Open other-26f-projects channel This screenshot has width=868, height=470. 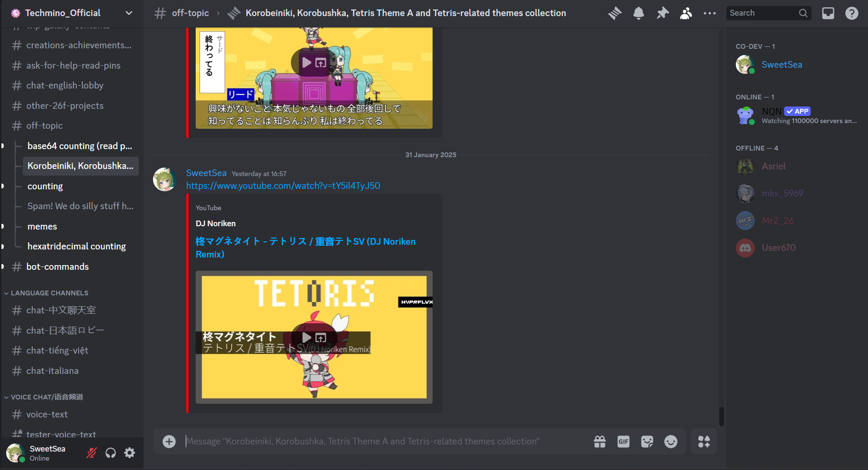pyautogui.click(x=71, y=106)
